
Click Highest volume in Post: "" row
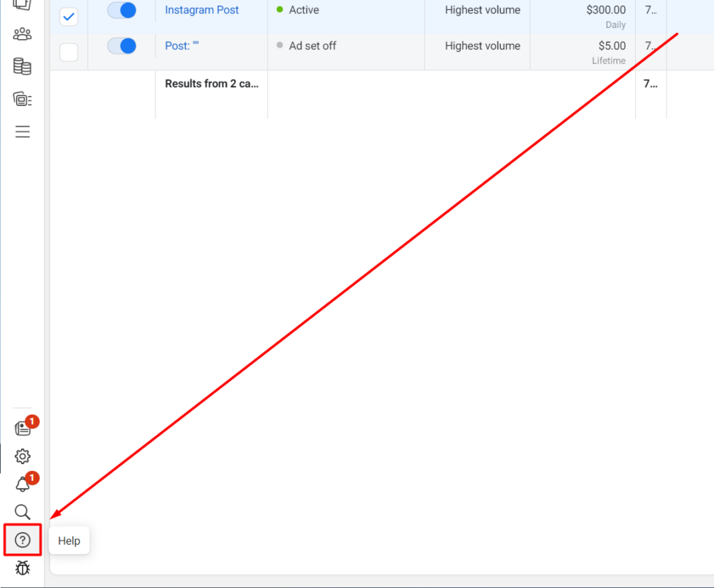tap(483, 46)
